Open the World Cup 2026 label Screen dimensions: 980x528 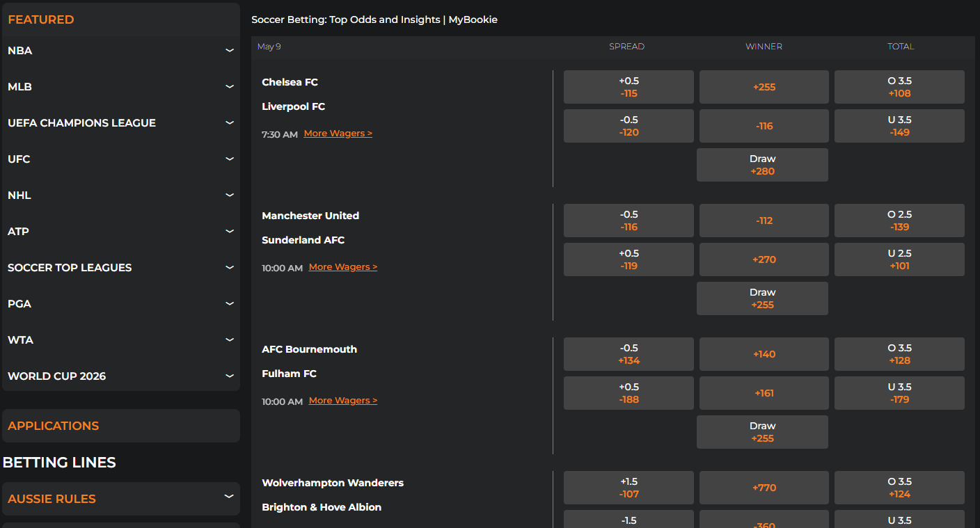click(56, 376)
